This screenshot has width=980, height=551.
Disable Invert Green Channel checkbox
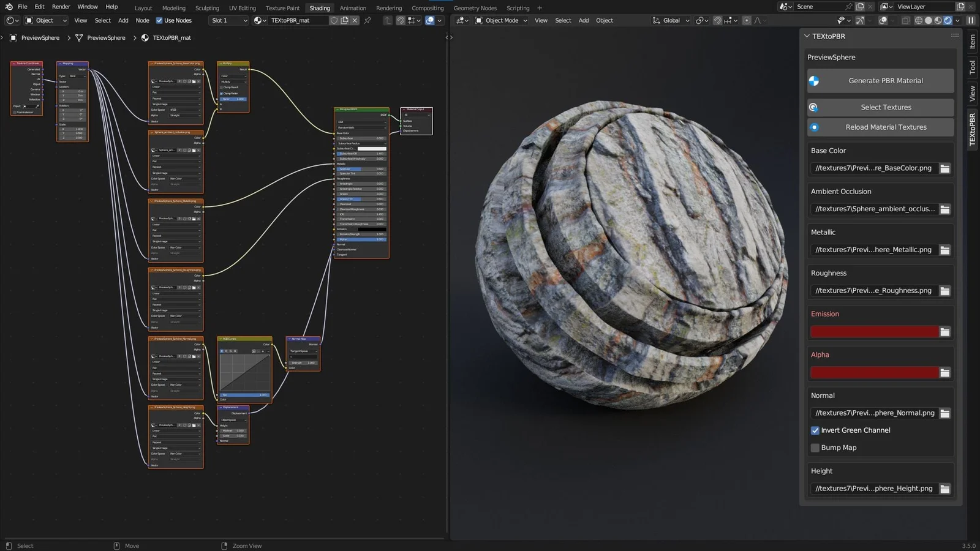point(815,430)
